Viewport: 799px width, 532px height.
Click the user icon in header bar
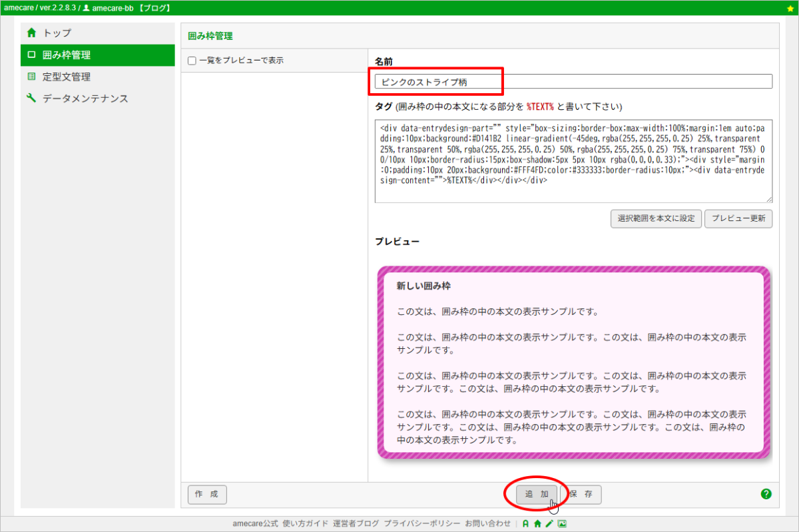[x=86, y=8]
